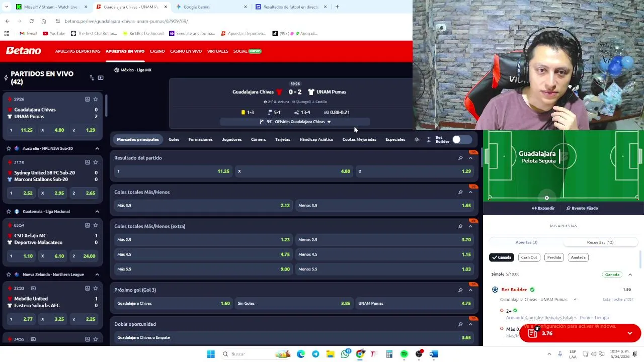Open the Córners markets tab
The height and width of the screenshot is (362, 644).
(258, 139)
